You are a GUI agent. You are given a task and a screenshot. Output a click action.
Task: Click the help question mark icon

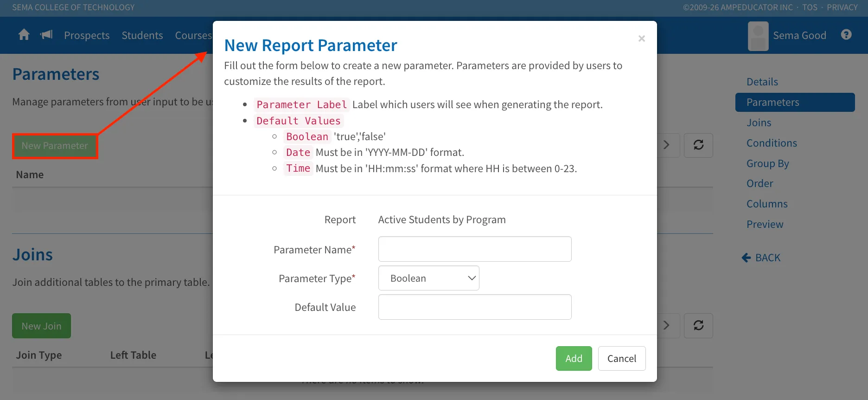[846, 35]
